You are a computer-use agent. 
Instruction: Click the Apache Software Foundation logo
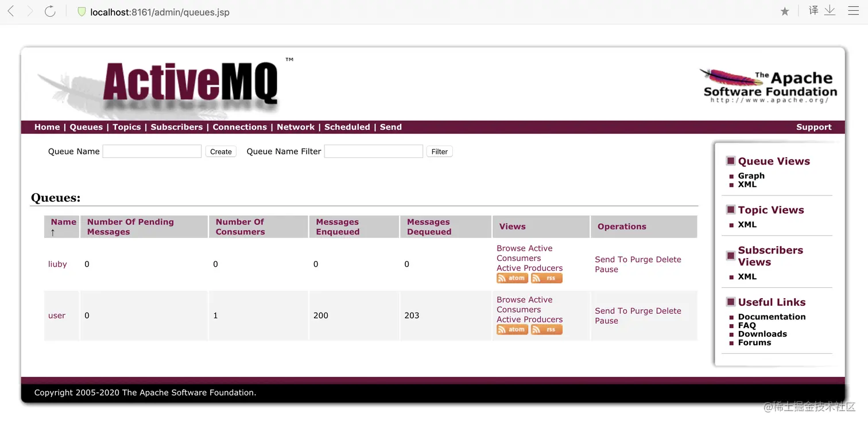point(768,86)
